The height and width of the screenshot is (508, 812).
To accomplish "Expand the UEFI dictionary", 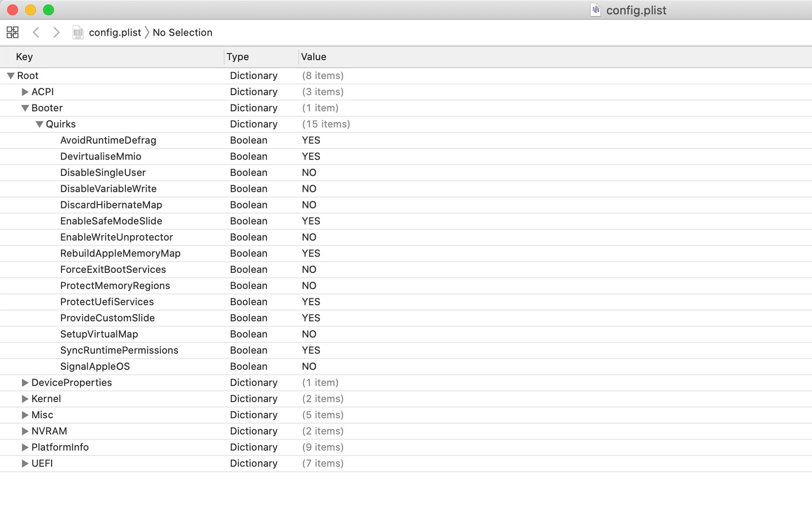I will tap(25, 463).
